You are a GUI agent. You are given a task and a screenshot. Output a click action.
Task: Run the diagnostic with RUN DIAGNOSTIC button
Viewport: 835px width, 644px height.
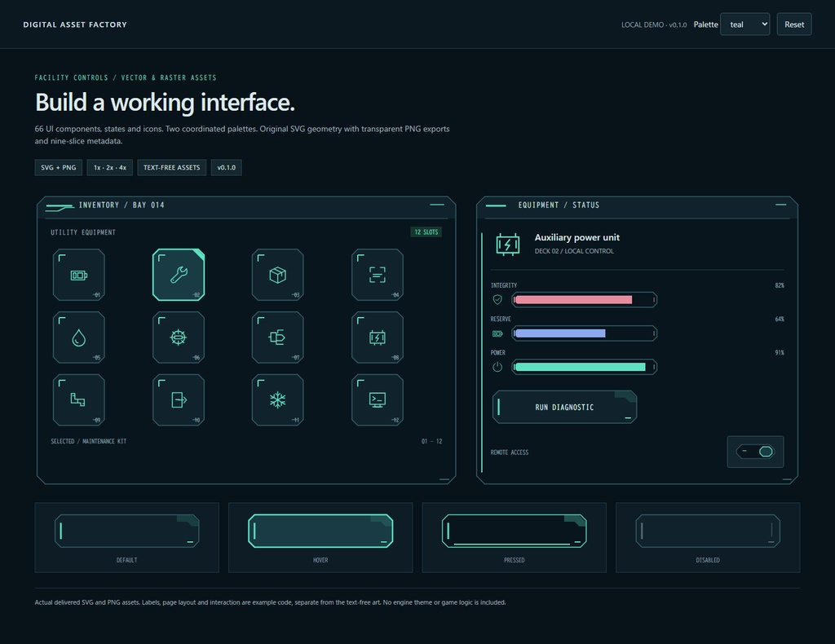pos(564,407)
